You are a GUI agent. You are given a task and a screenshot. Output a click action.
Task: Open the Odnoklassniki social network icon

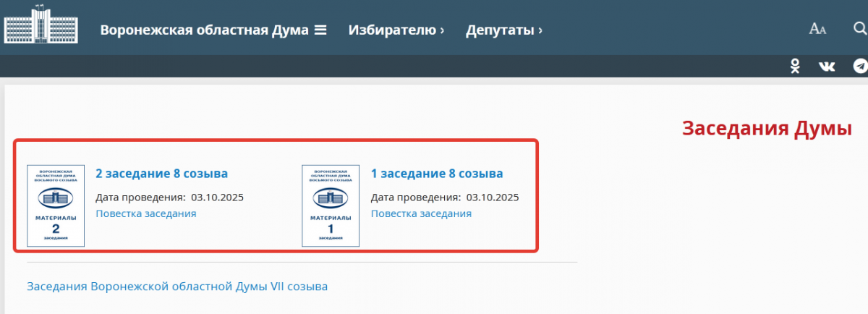tap(795, 67)
